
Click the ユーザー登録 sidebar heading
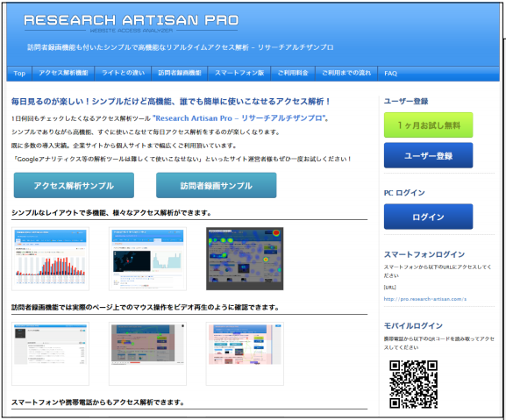pos(406,102)
